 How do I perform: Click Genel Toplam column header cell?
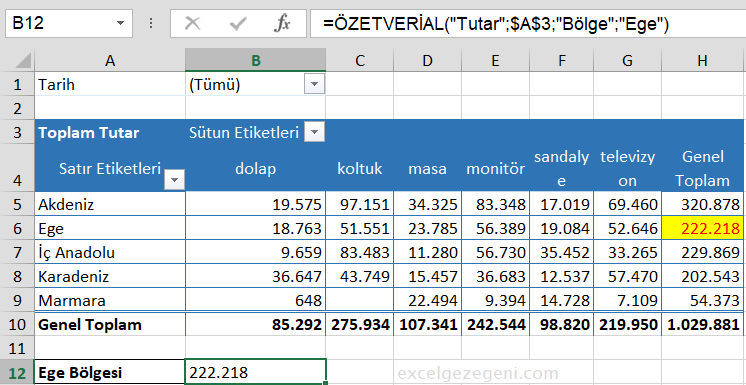(x=703, y=168)
